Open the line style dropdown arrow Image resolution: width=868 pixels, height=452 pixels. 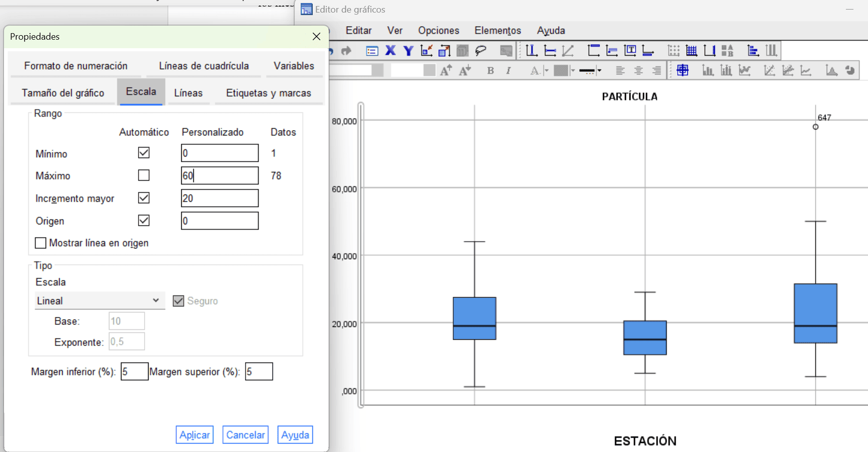click(599, 70)
